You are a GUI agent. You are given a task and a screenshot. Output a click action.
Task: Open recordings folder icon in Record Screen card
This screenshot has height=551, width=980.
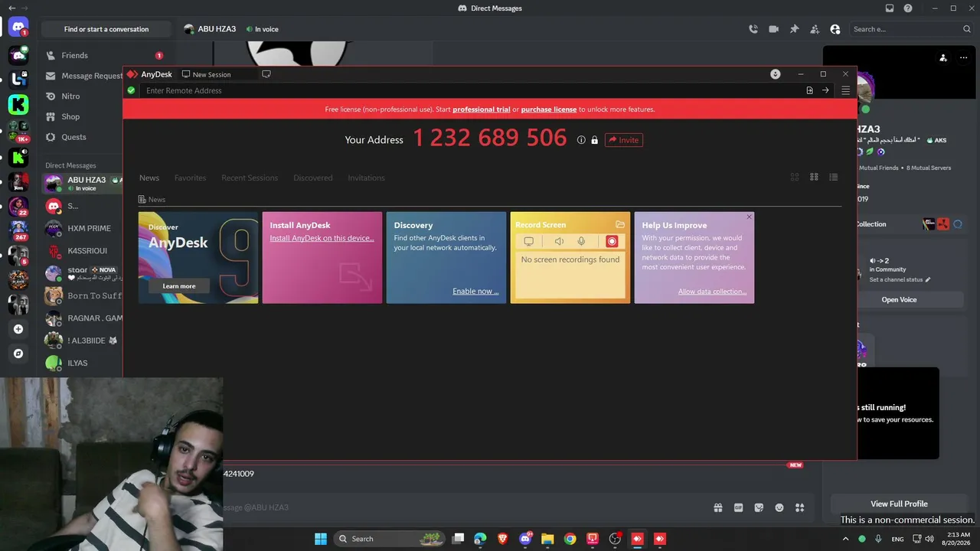point(620,224)
